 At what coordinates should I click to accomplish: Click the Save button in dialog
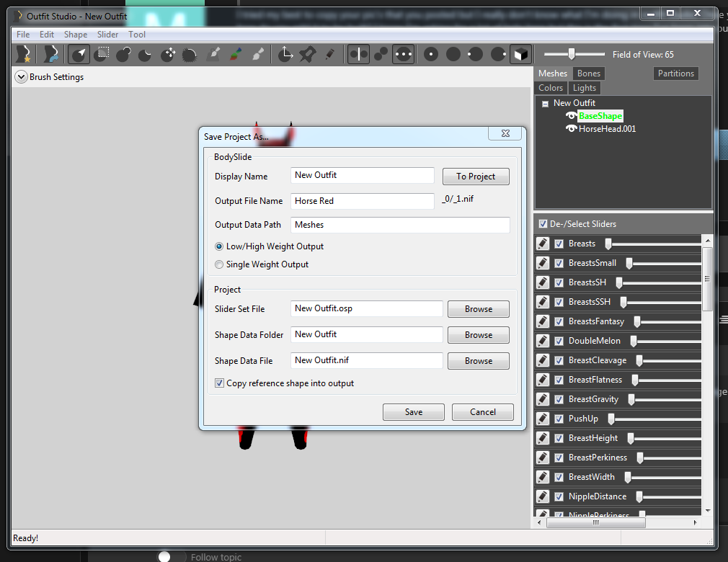413,412
